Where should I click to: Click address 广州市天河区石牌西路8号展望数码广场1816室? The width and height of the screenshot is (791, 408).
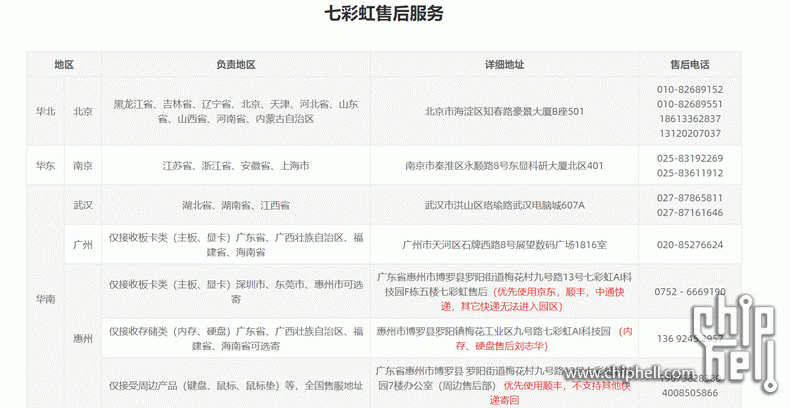pos(504,245)
